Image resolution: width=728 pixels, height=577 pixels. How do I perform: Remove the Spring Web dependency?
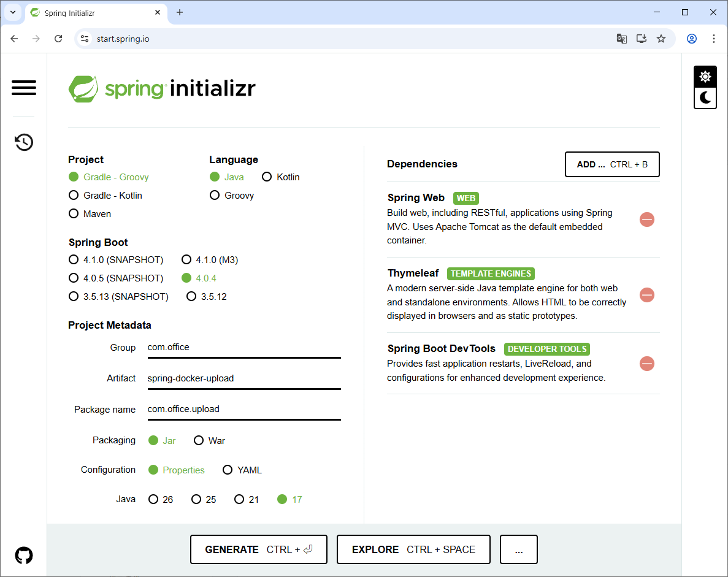coord(647,220)
